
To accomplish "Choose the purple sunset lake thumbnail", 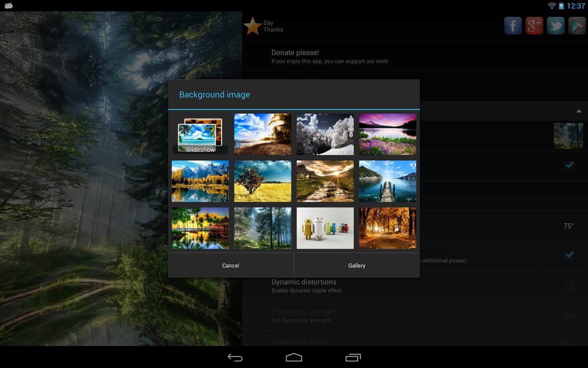I will point(388,134).
